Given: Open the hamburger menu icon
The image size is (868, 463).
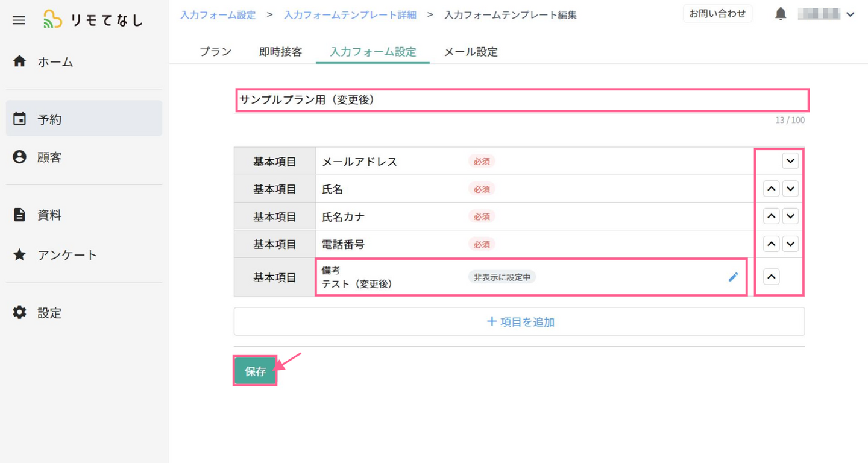Looking at the screenshot, I should (19, 20).
